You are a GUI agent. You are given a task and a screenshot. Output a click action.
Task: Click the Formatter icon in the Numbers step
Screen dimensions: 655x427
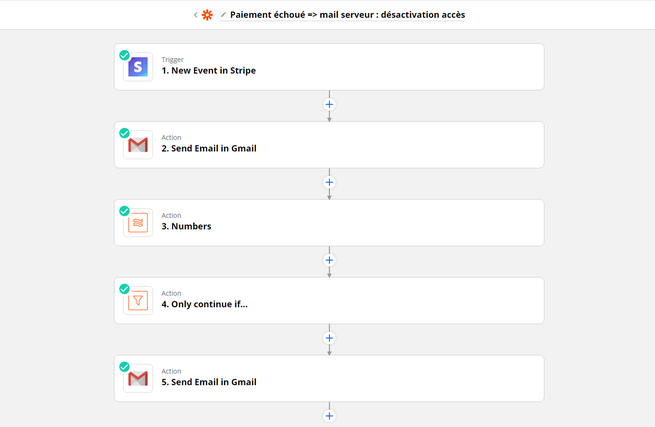click(x=138, y=223)
